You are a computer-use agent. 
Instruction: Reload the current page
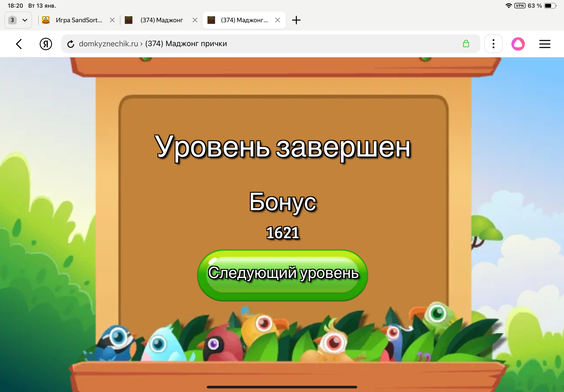[x=71, y=44]
